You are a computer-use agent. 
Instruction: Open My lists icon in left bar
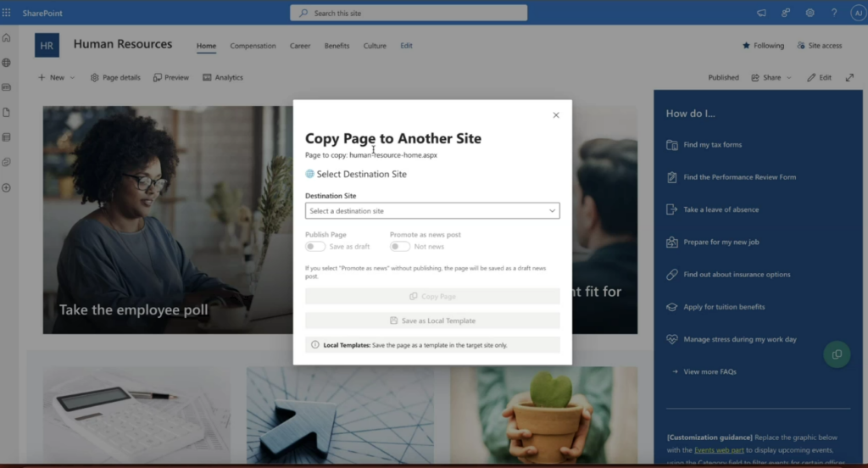(7, 137)
